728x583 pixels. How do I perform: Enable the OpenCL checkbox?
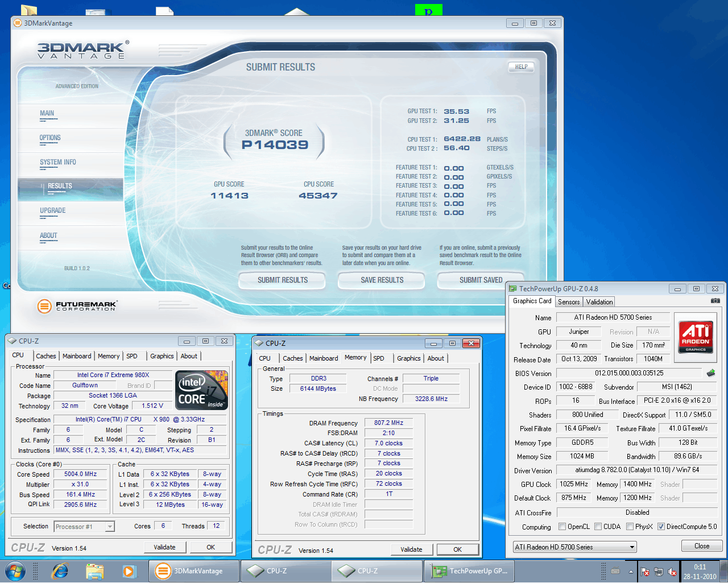[562, 527]
